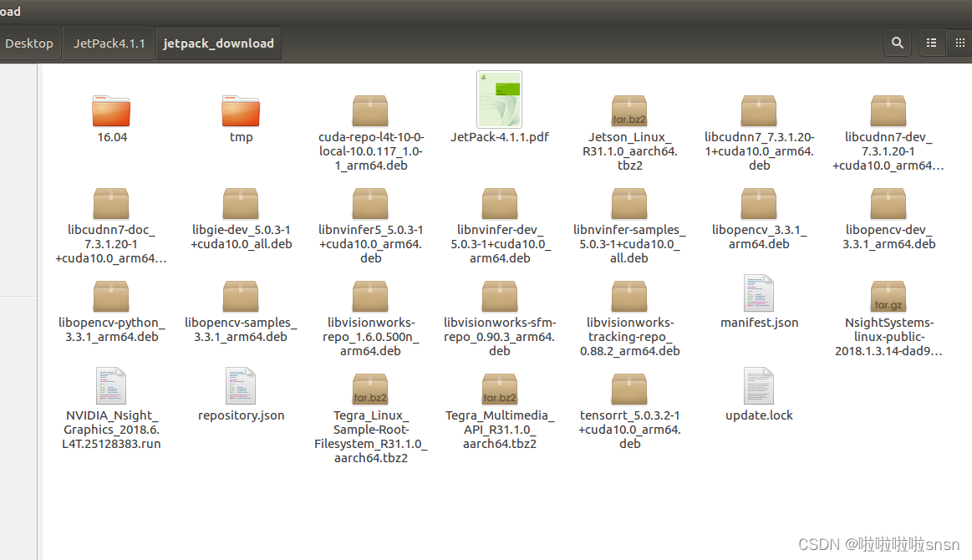Click the label 'libgie-dev_5.0.3-1+cuda10.0_all.deb'
The height and width of the screenshot is (560, 972).
click(242, 237)
